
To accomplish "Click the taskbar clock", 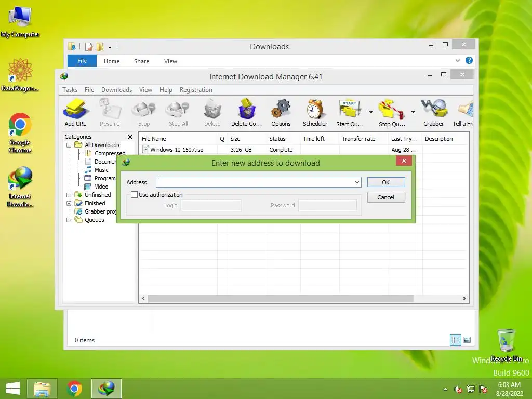I will tap(509, 389).
